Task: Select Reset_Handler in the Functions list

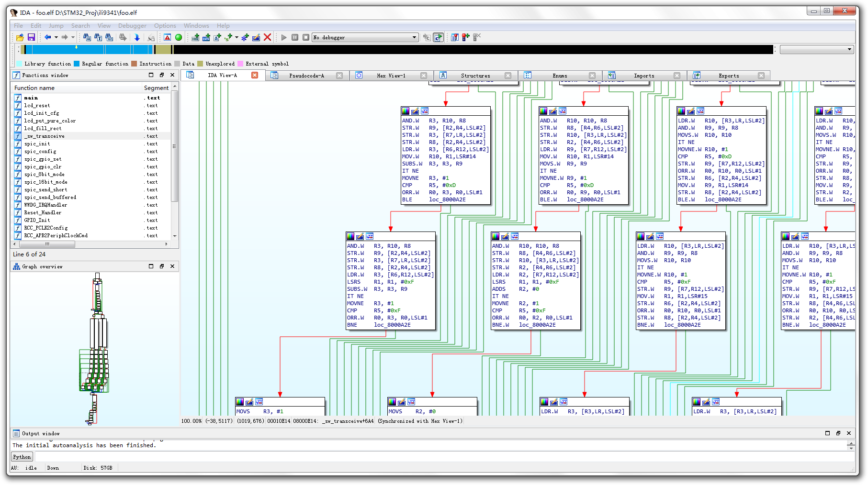Action: click(91, 212)
